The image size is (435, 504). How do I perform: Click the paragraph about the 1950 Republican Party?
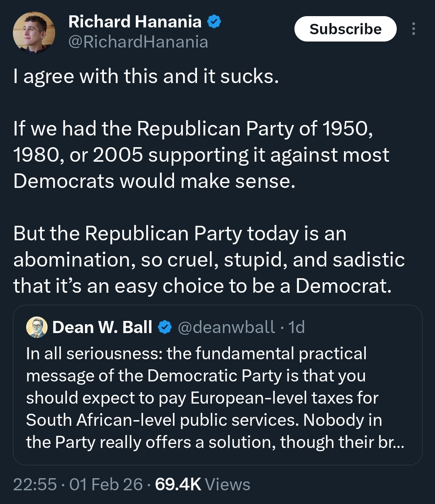201,155
